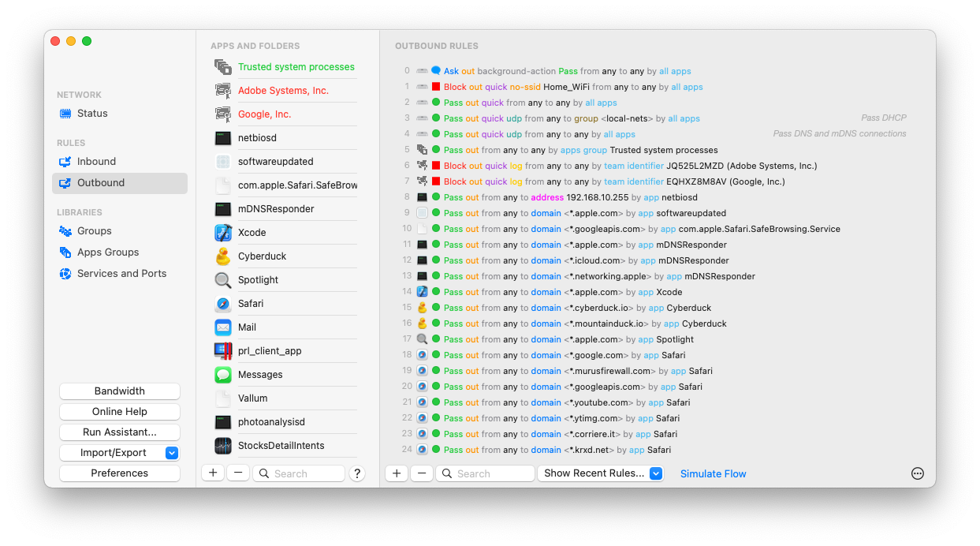Add a new outbound rule with plus
The image size is (980, 546).
point(397,473)
